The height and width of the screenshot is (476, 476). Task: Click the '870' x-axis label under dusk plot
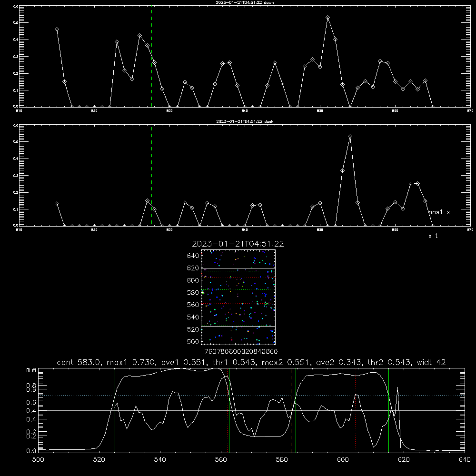pos(470,230)
